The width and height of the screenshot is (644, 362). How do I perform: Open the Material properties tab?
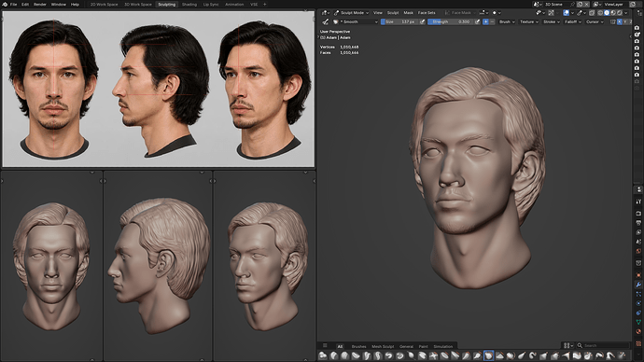point(638,331)
